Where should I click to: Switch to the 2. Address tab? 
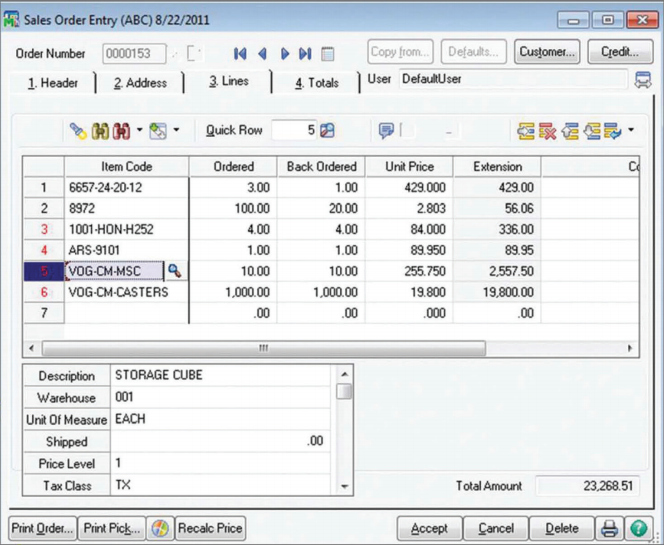pos(140,83)
